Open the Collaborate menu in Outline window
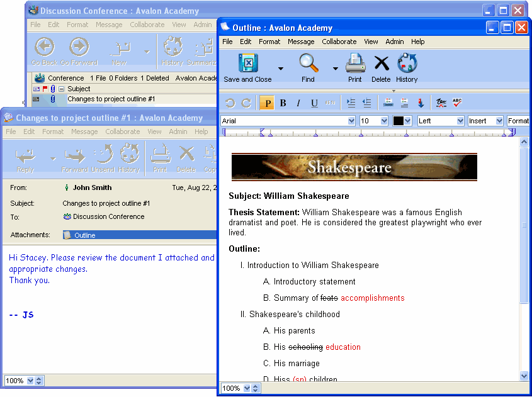Viewport: 532px width, 397px height. coord(339,42)
